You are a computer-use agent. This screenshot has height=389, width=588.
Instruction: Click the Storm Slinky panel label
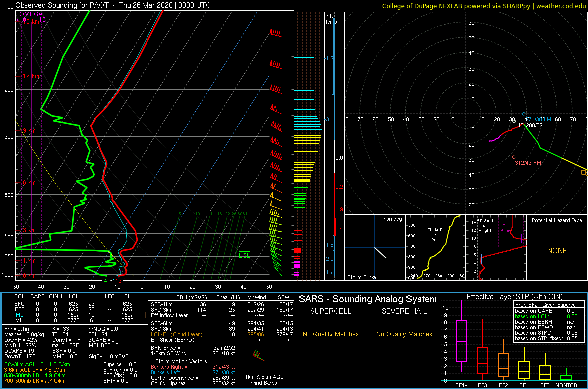click(362, 277)
